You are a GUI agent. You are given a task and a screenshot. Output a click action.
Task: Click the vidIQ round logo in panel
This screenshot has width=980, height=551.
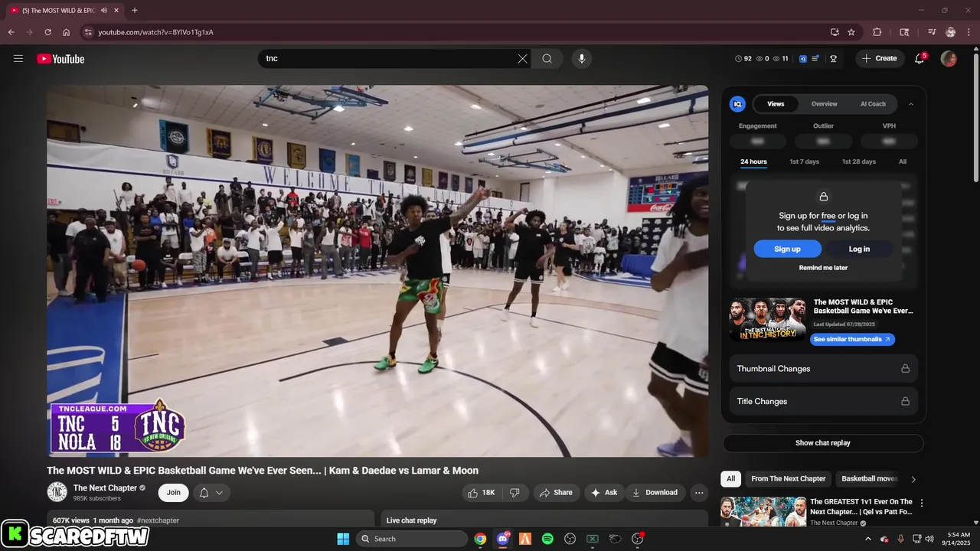coord(737,104)
